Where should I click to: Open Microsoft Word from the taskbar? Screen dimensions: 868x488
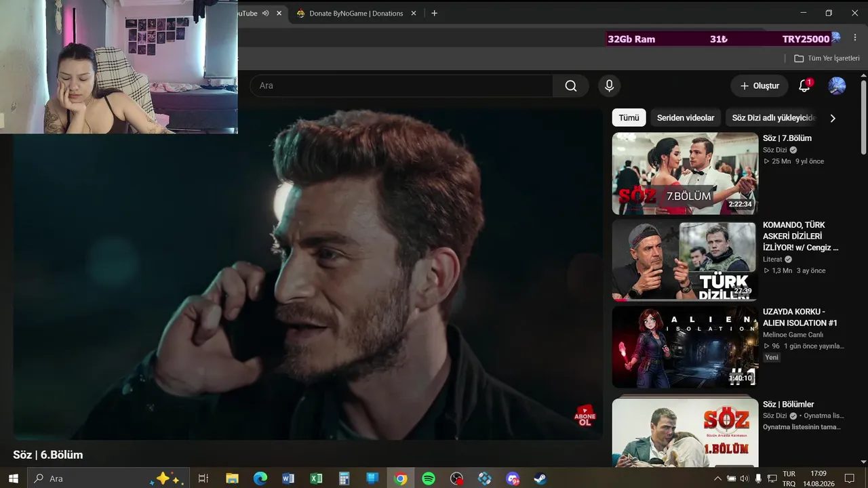[288, 479]
